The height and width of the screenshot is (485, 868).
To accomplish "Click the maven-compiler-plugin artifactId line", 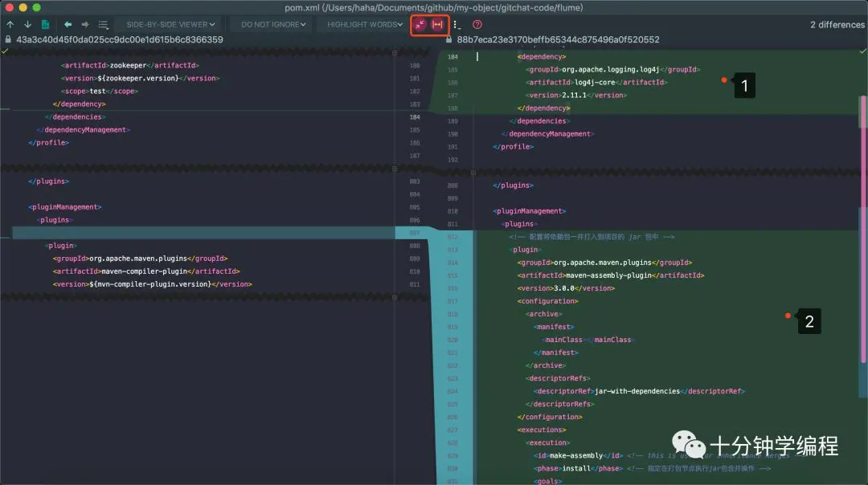I will coord(146,271).
